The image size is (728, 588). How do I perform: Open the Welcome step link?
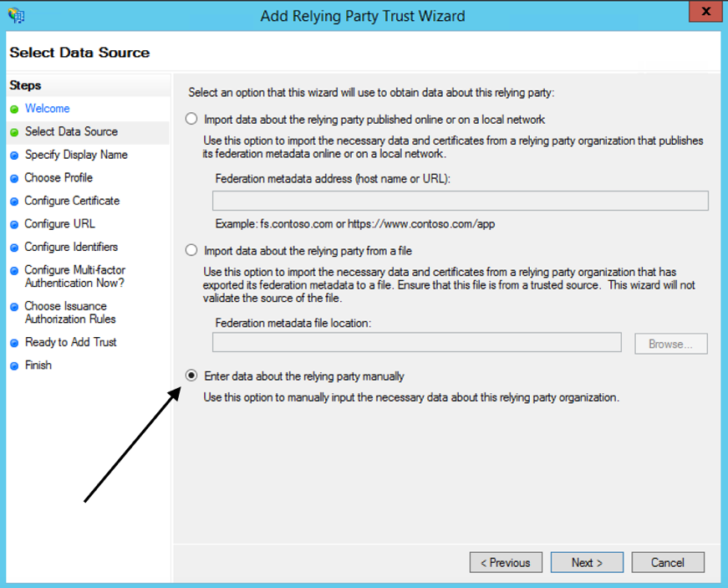click(48, 108)
